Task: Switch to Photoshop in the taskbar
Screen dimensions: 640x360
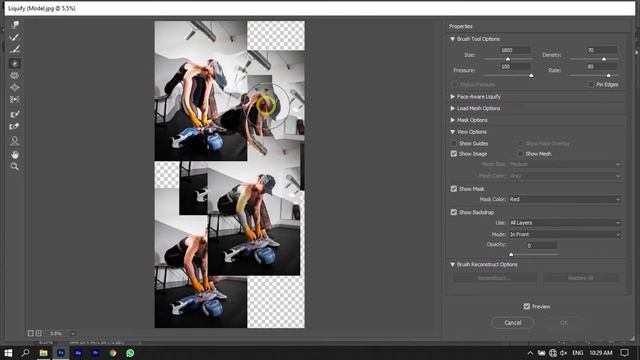Action: point(61,353)
